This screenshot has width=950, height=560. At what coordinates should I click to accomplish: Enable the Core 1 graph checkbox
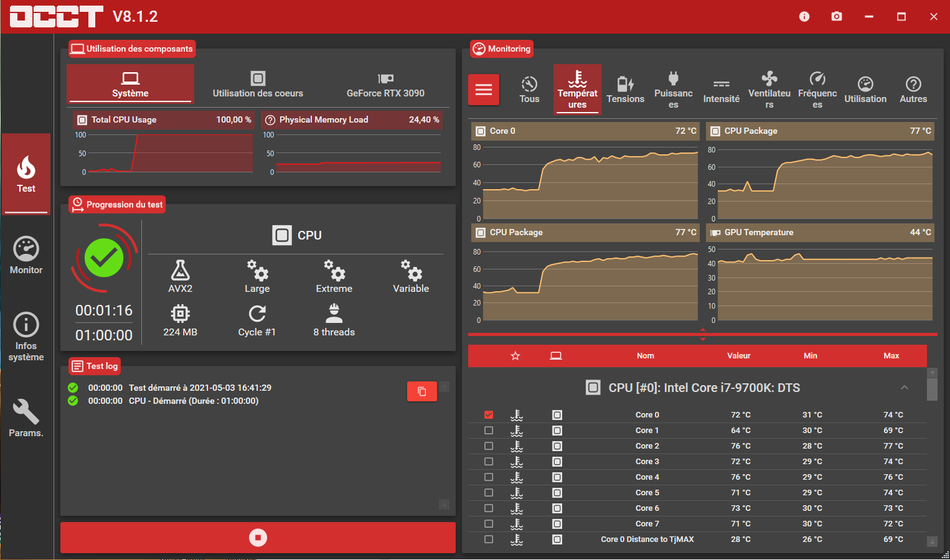489,431
